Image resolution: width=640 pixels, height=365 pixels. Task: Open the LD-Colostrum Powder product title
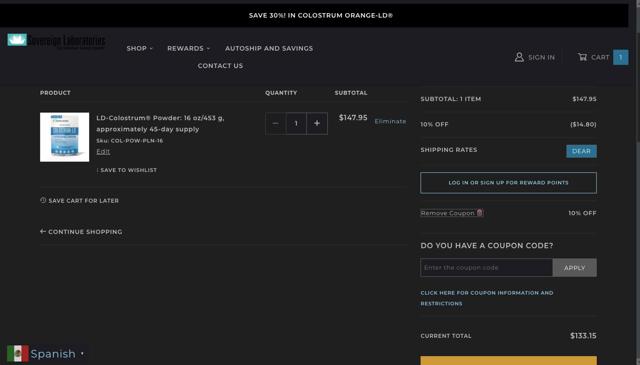click(160, 123)
